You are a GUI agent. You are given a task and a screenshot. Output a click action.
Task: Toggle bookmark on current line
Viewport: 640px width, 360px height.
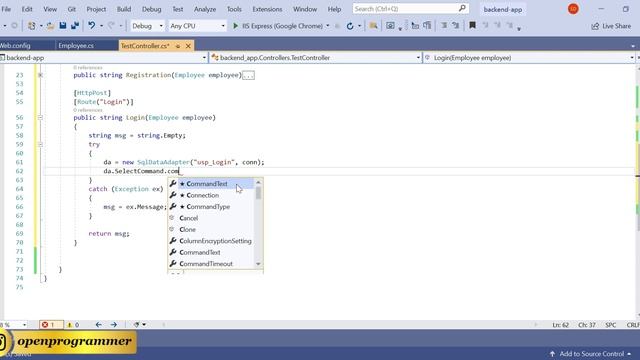click(472, 26)
